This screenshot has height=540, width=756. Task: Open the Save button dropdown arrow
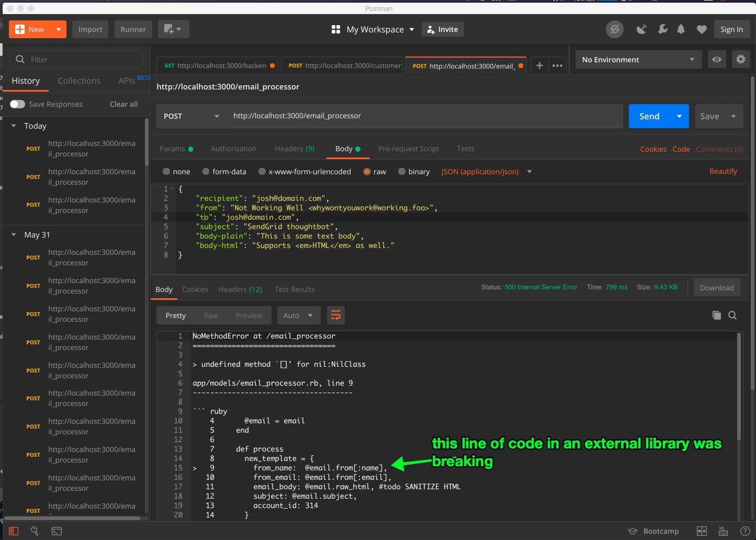pyautogui.click(x=734, y=116)
